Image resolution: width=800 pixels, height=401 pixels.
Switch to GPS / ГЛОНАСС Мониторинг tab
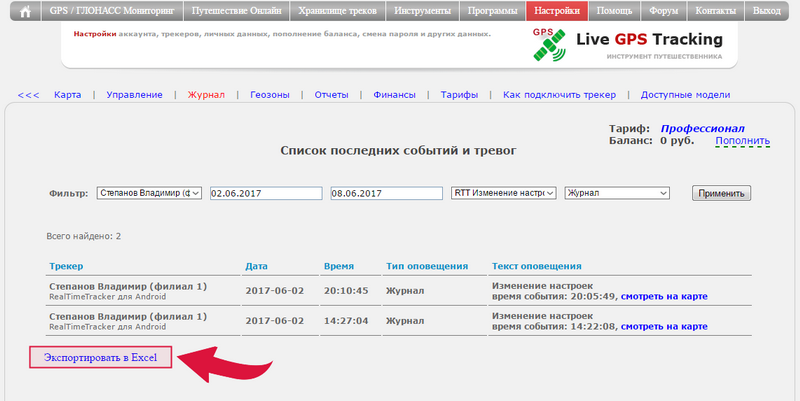111,11
